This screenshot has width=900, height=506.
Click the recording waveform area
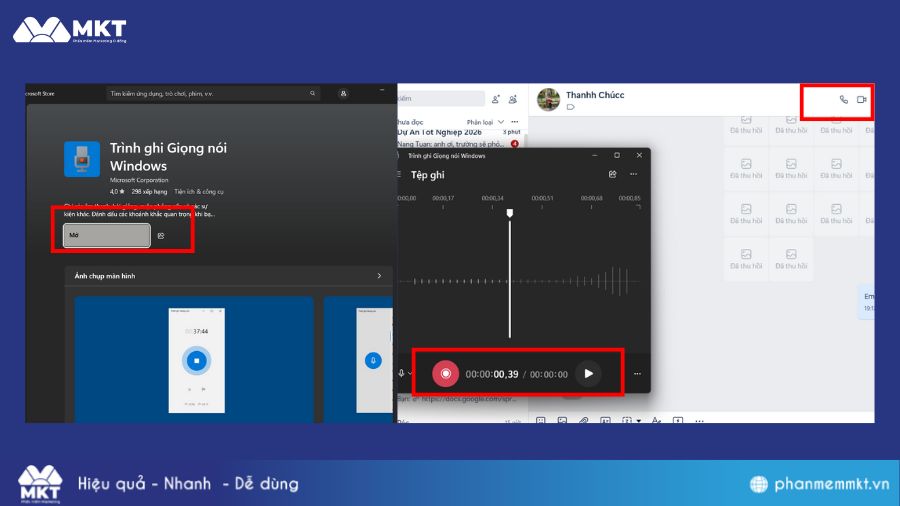[519, 281]
